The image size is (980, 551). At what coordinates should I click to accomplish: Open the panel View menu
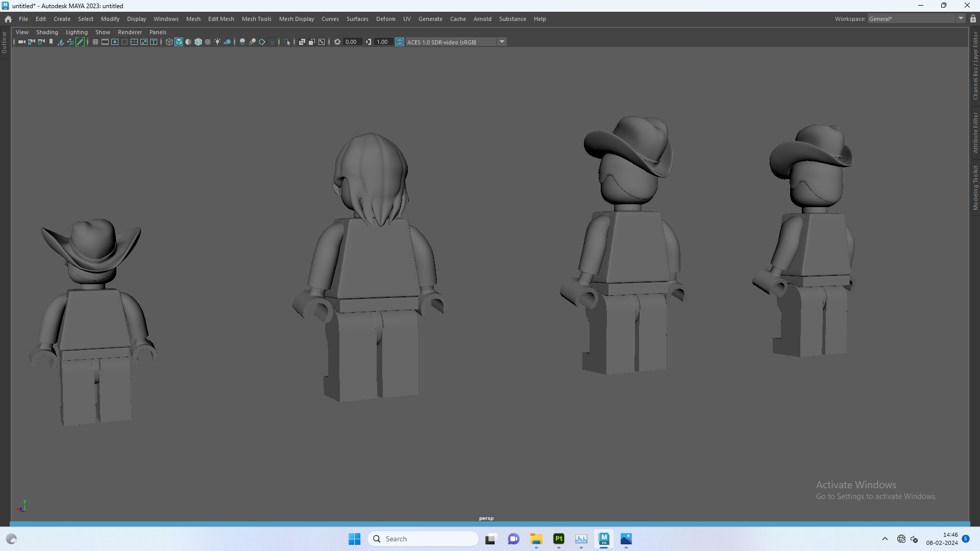[22, 32]
